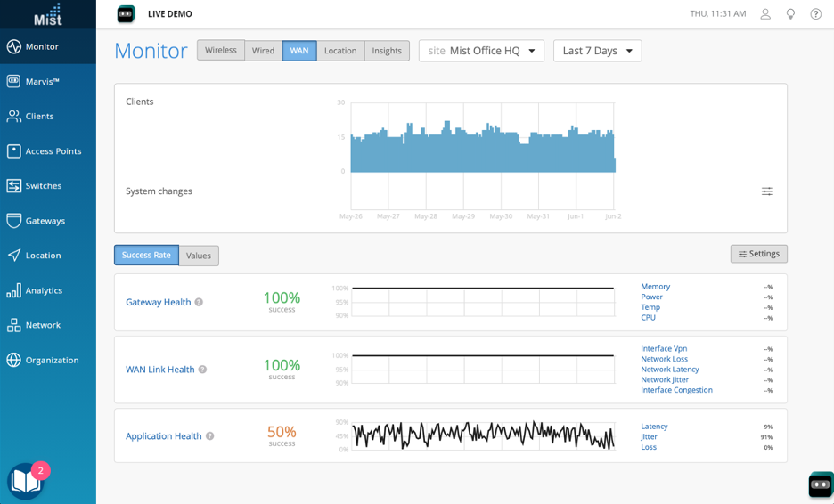Screen dimensions: 834x504
Task: Expand the Mist Office HQ site dropdown
Action: click(x=481, y=51)
